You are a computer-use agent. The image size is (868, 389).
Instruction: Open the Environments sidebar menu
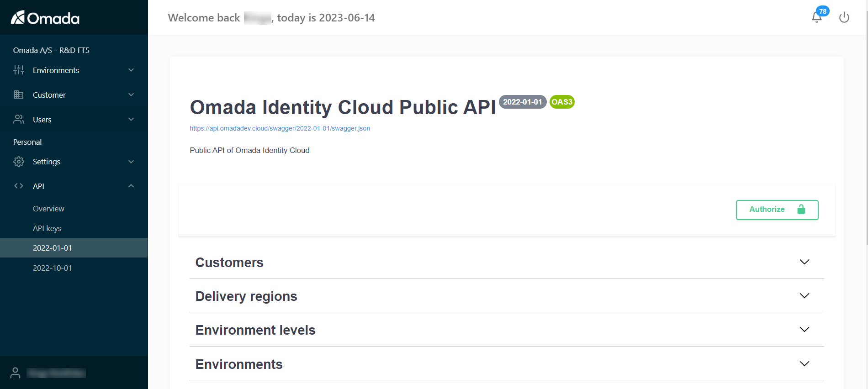[x=74, y=70]
